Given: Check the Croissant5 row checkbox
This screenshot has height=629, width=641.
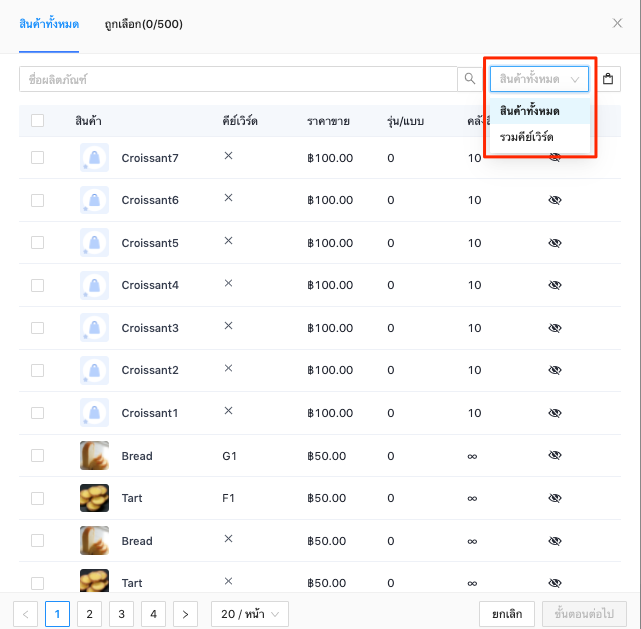Looking at the screenshot, I should coord(38,242).
